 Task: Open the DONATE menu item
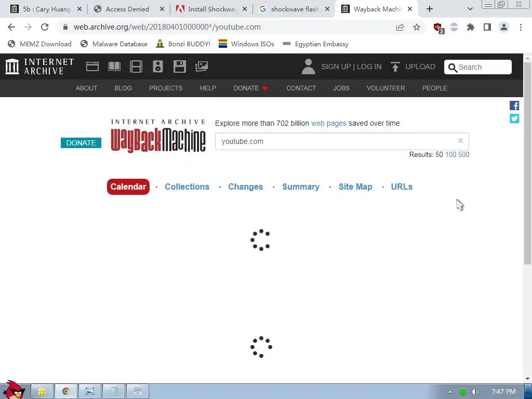[251, 88]
